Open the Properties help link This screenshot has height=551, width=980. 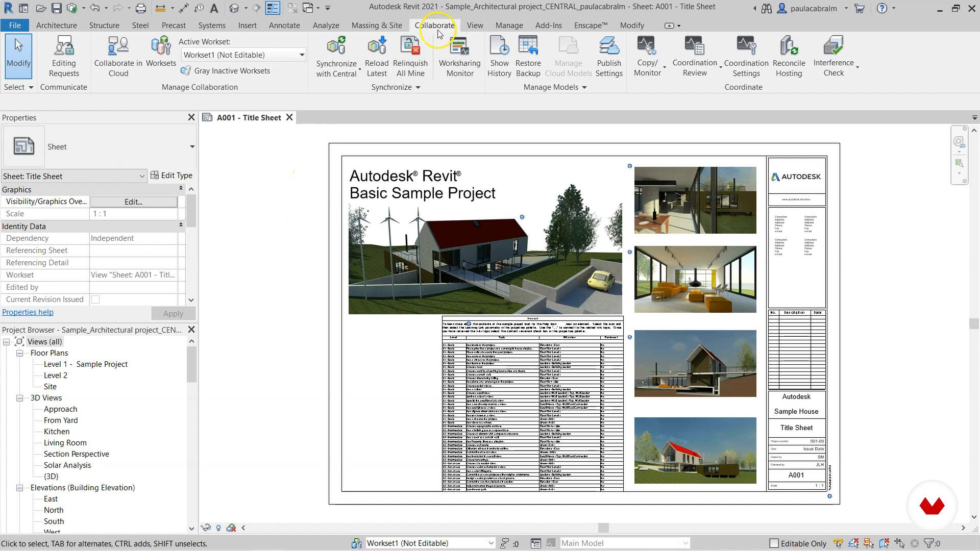tap(28, 312)
